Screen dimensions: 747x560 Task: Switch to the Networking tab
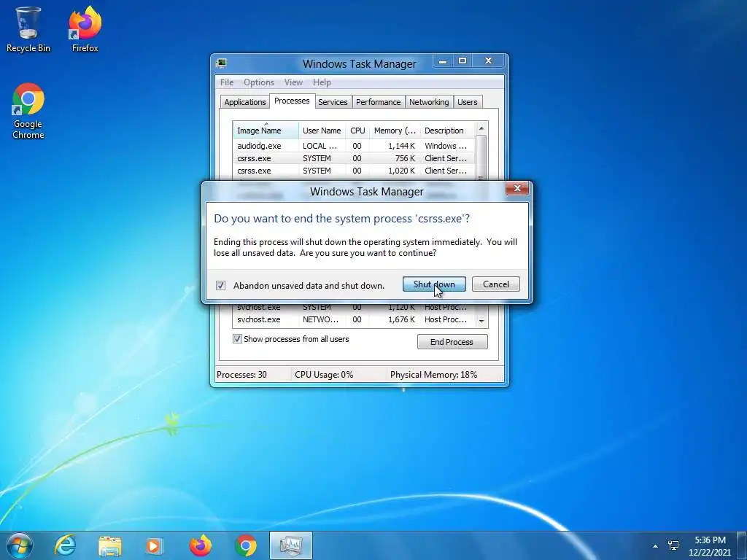point(429,102)
